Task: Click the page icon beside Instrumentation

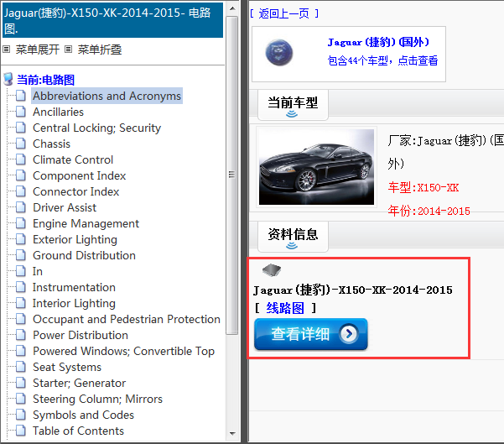Action: pos(21,287)
